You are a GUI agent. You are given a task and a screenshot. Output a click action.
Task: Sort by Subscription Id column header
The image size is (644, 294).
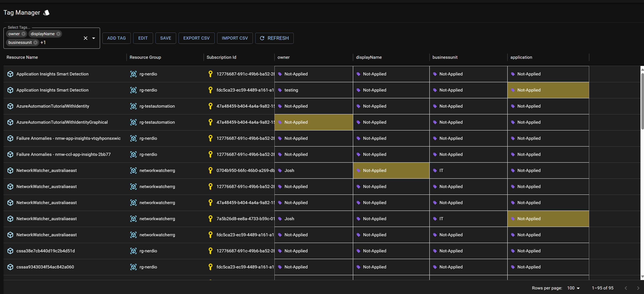(x=221, y=57)
